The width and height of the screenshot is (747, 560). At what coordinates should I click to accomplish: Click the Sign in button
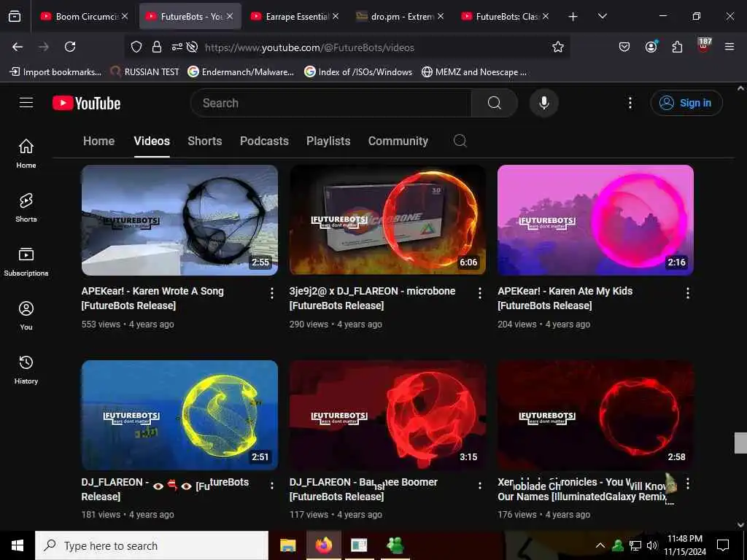click(x=686, y=103)
